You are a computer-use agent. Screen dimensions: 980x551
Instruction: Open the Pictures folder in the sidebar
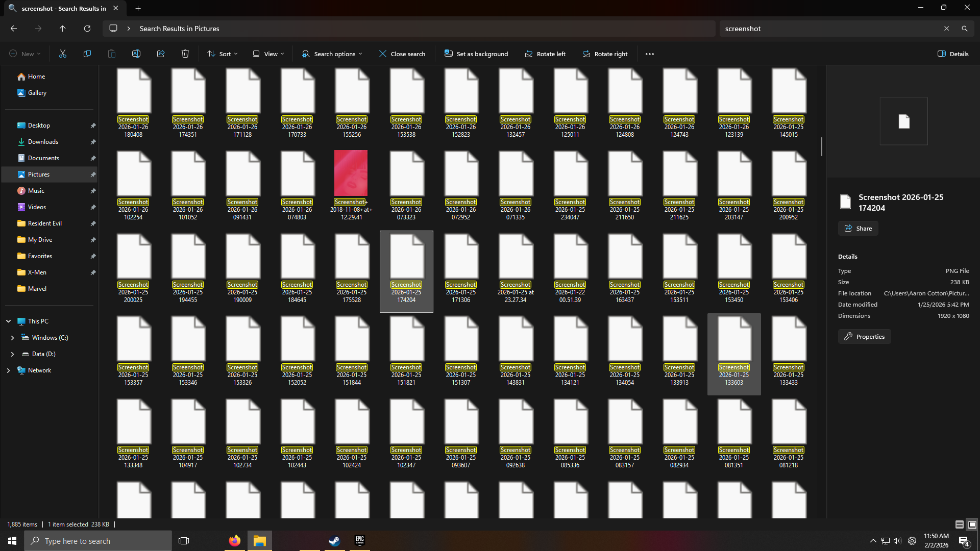(38, 174)
